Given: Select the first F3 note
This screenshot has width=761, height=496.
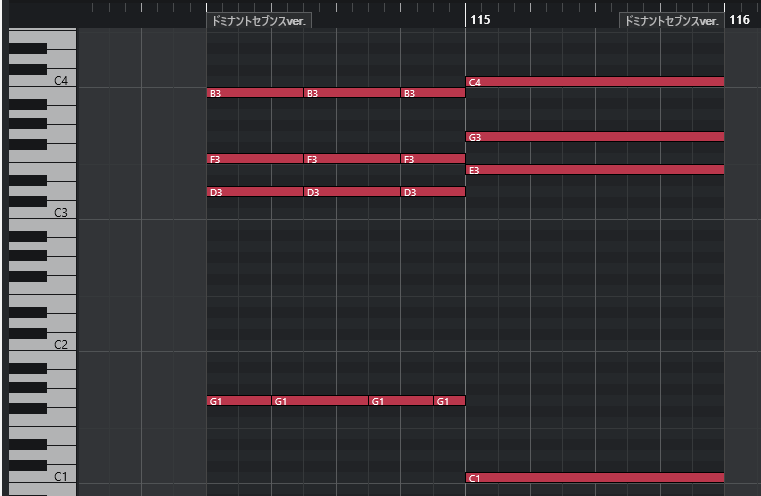Looking at the screenshot, I should pyautogui.click(x=255, y=159).
